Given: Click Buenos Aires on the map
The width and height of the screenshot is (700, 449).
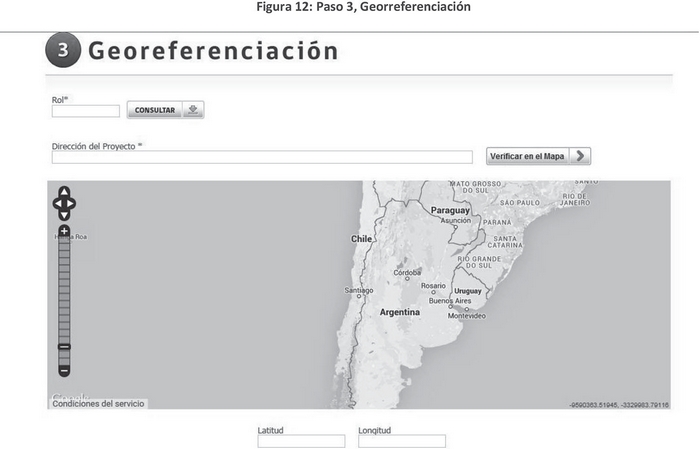Looking at the screenshot, I should pyautogui.click(x=449, y=301).
